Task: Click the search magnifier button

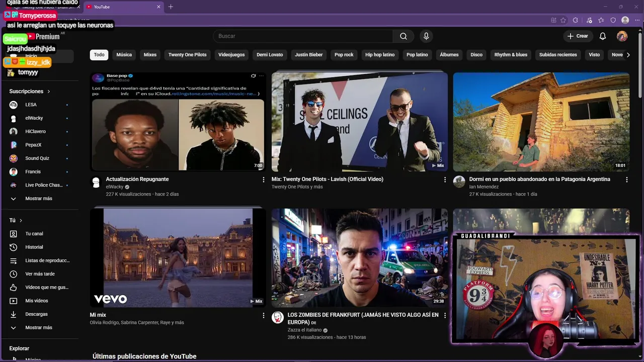Action: pos(404,36)
